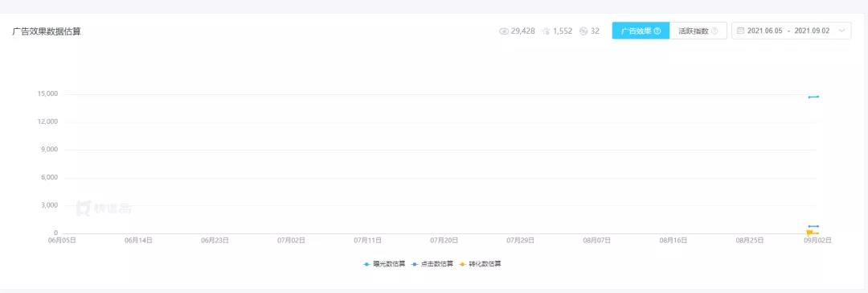Click the 广告效果数据估算 title text
Viewport: 868px width, 293px height.
47,31
